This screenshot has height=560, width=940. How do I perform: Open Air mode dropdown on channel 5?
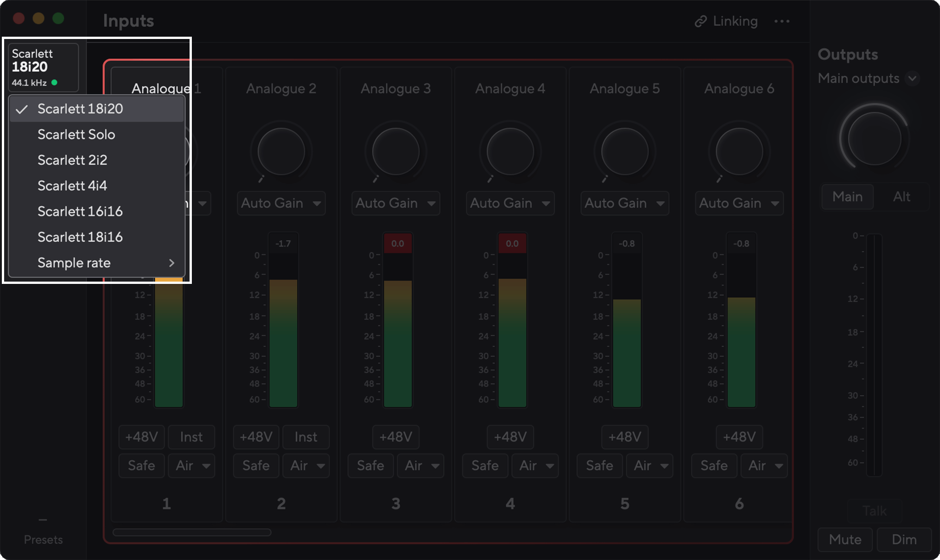coord(649,466)
